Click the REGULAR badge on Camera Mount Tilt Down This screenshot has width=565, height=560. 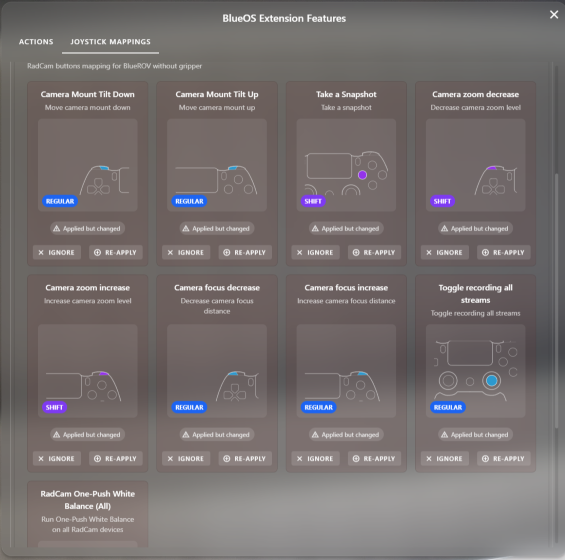60,201
